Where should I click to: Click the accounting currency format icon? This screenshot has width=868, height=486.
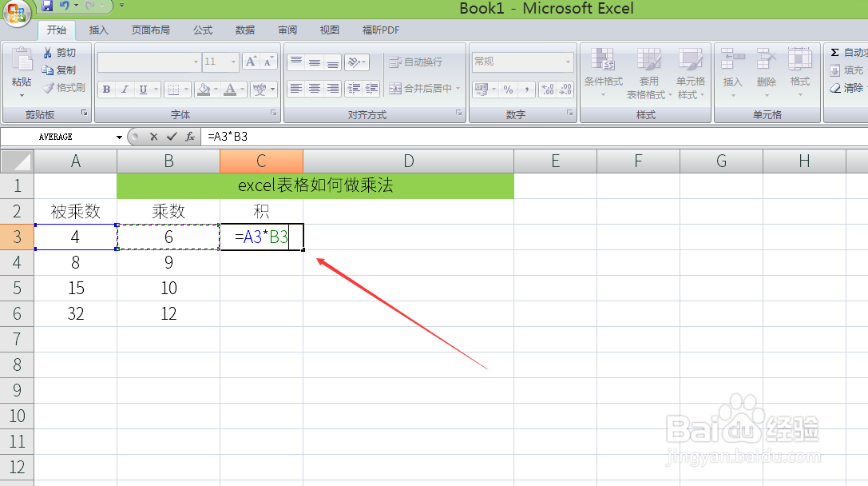481,89
